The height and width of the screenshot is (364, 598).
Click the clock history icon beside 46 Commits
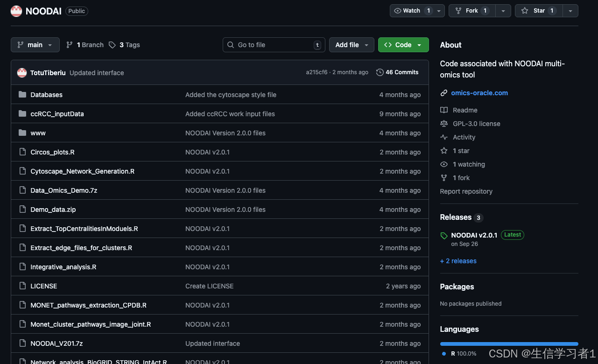click(380, 72)
